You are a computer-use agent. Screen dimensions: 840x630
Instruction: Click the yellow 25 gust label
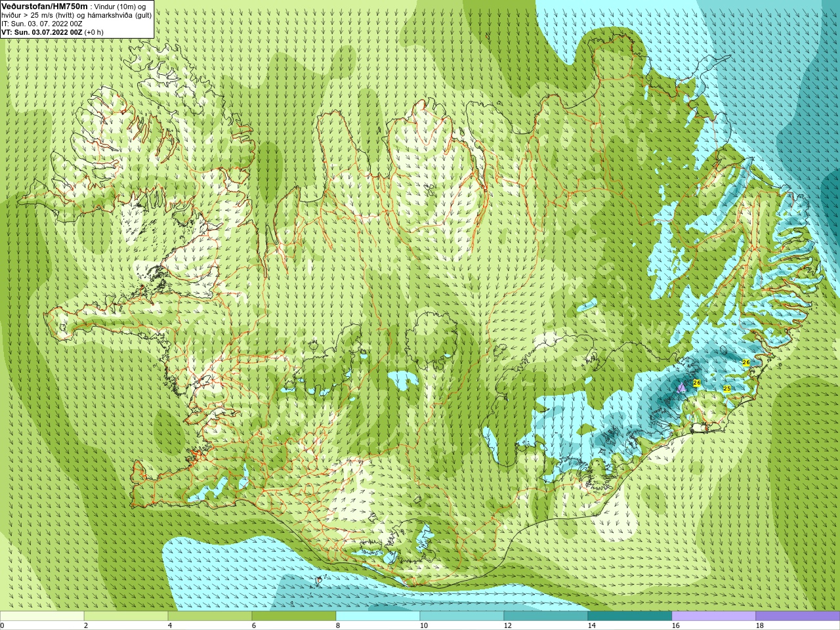click(x=726, y=389)
